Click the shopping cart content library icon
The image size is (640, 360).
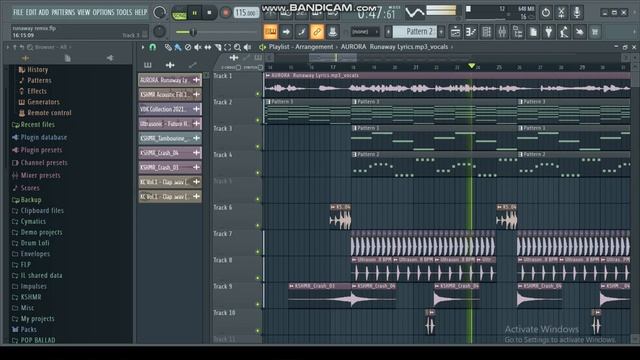(595, 32)
